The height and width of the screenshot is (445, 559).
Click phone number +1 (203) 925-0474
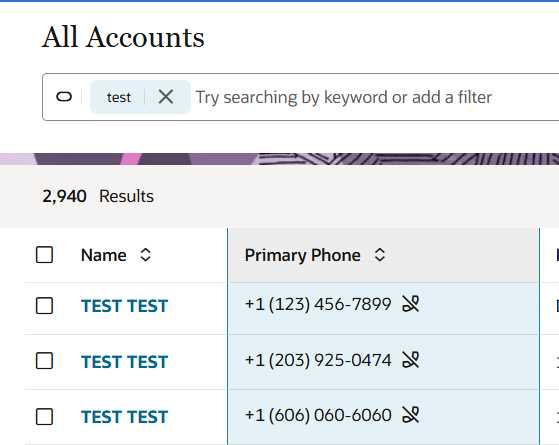pos(318,360)
